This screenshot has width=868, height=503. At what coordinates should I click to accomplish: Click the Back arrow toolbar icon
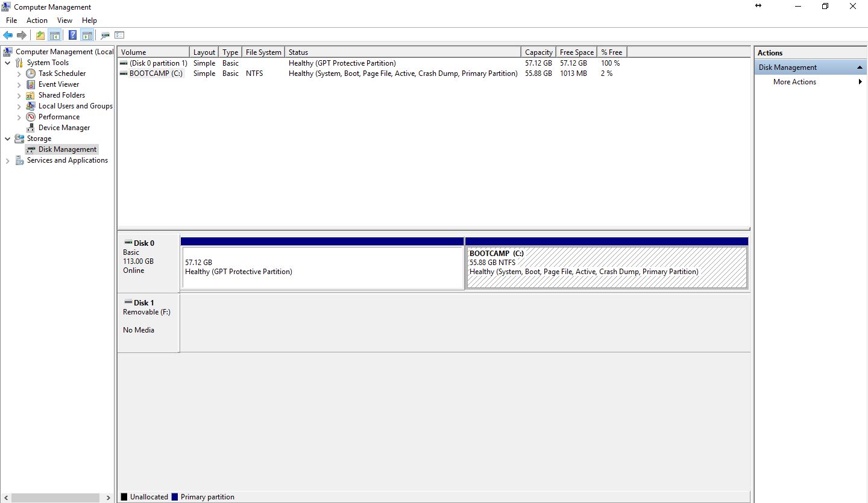coord(8,35)
